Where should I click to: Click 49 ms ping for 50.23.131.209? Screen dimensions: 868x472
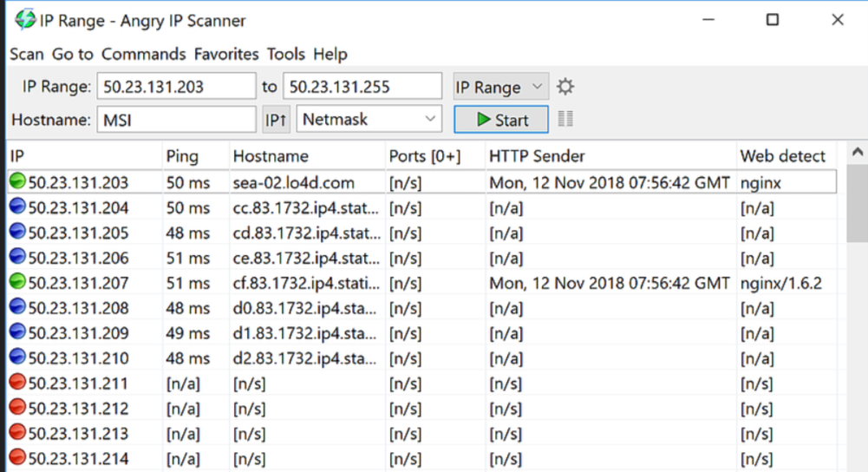tap(187, 333)
